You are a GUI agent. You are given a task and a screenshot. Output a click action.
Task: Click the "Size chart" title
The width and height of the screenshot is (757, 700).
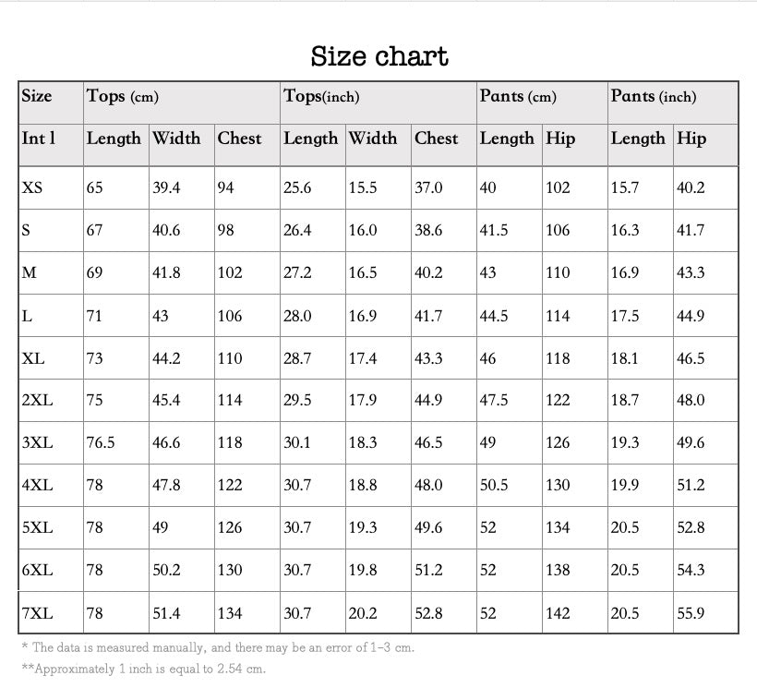pos(379,56)
